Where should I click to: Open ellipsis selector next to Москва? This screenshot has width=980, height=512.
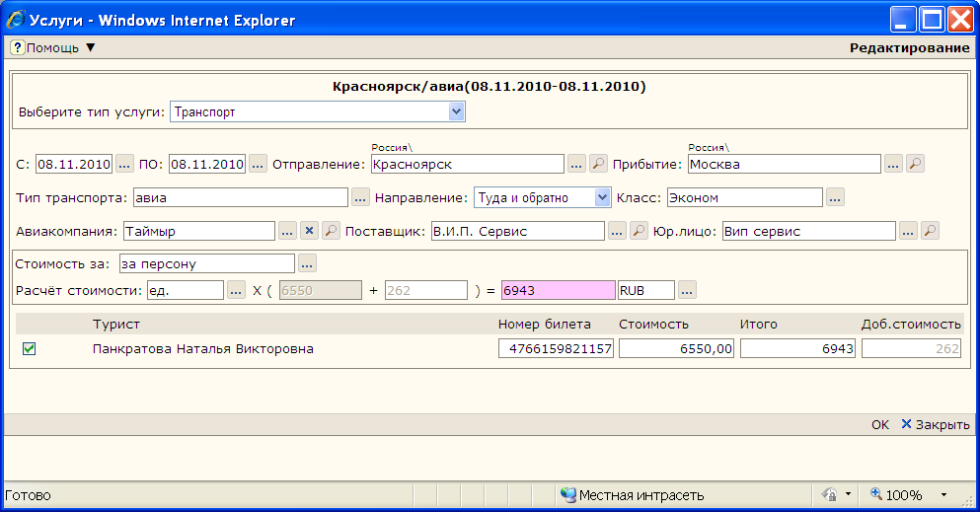[x=893, y=164]
